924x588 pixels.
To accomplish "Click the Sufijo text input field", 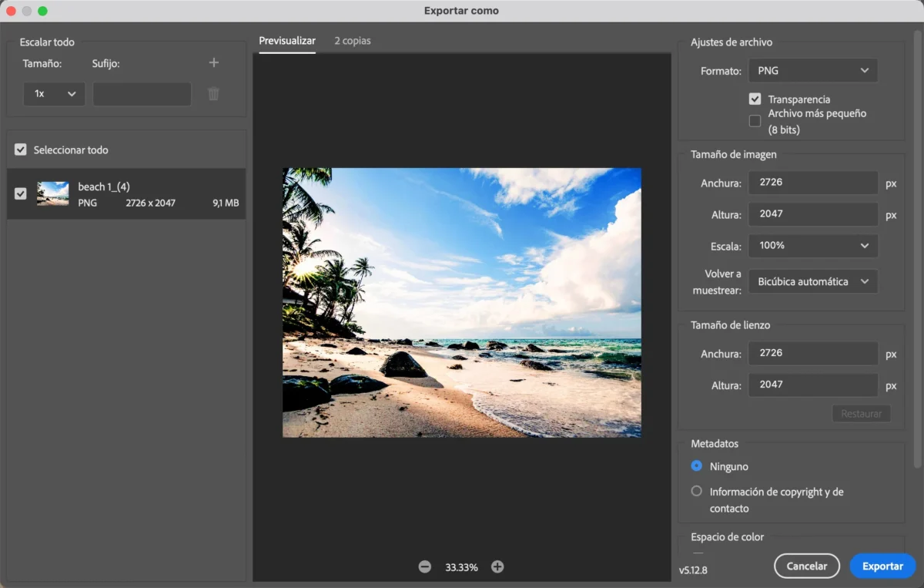I will [142, 94].
